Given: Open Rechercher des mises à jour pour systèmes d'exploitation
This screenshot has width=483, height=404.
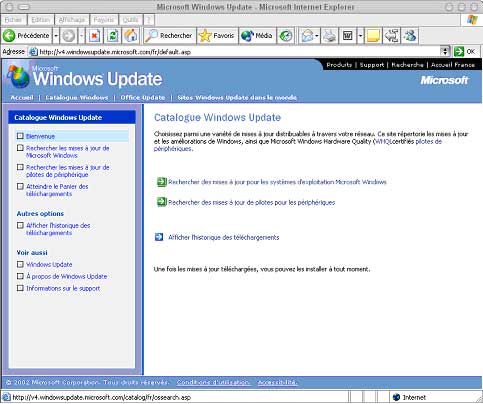Looking at the screenshot, I should click(x=277, y=182).
